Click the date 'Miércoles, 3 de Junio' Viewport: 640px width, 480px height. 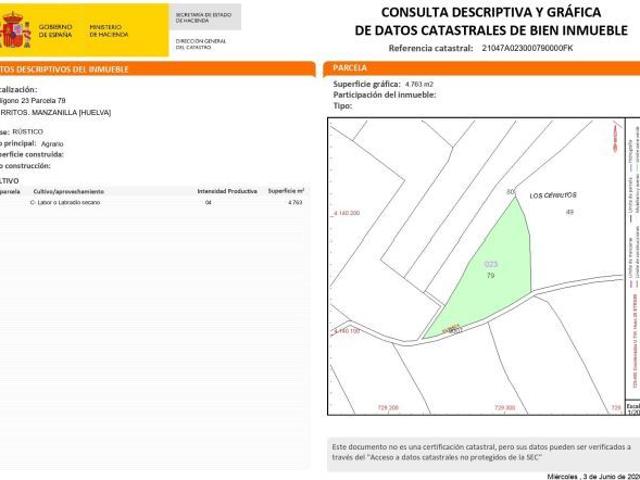click(x=593, y=476)
